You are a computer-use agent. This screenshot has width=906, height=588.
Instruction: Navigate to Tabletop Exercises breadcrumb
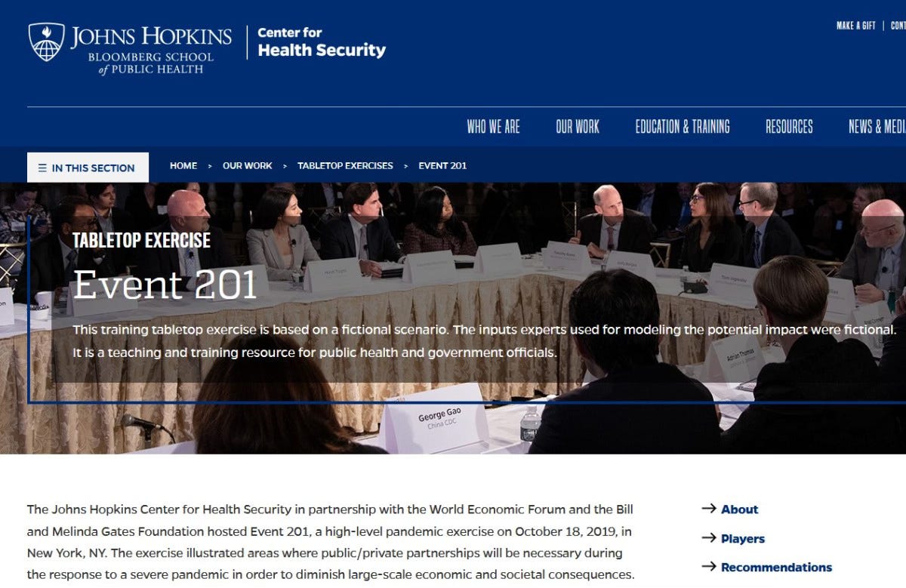(345, 165)
